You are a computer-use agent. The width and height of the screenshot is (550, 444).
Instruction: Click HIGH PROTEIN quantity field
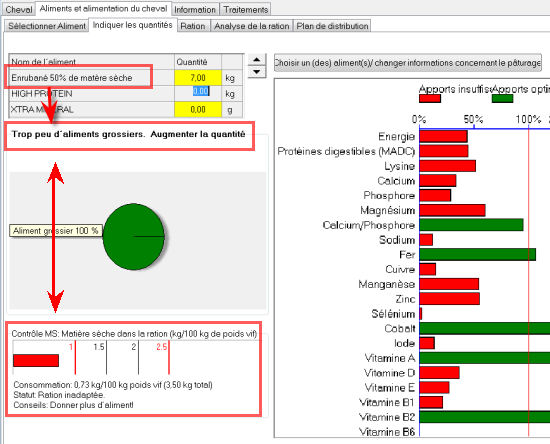click(198, 93)
